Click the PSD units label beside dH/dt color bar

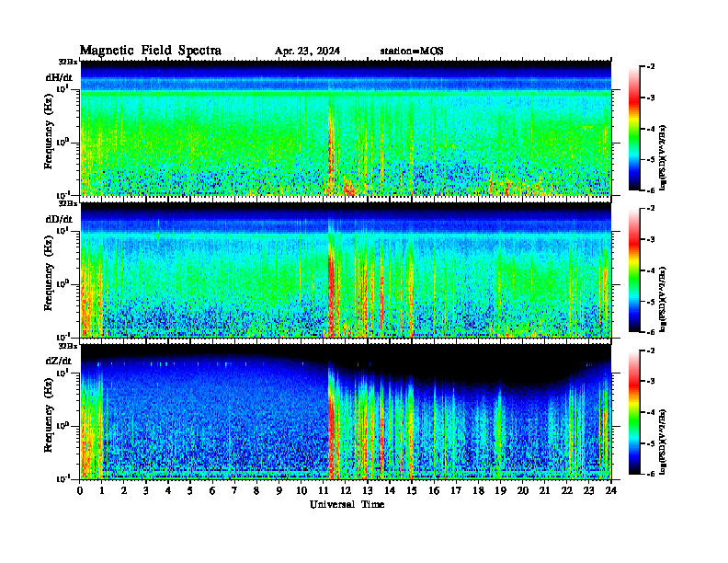(663, 157)
